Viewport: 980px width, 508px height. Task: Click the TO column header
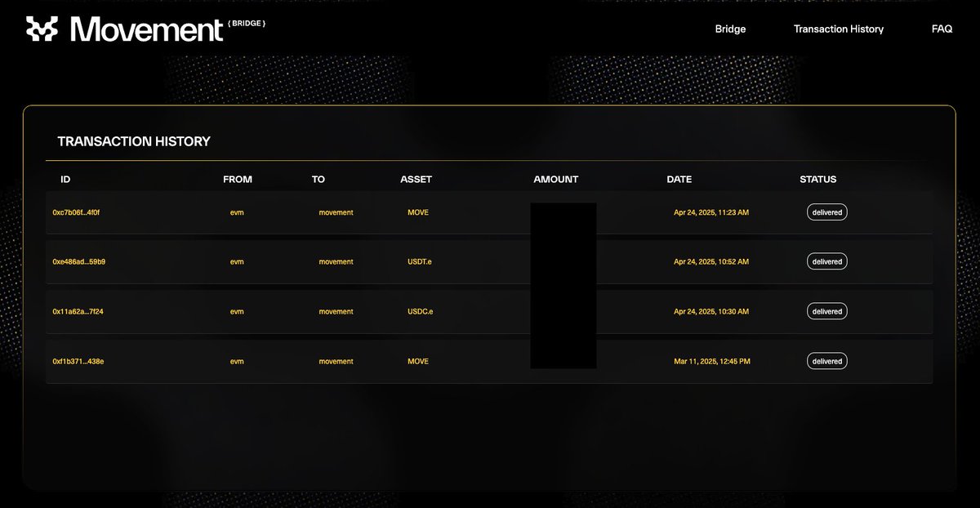coord(318,179)
